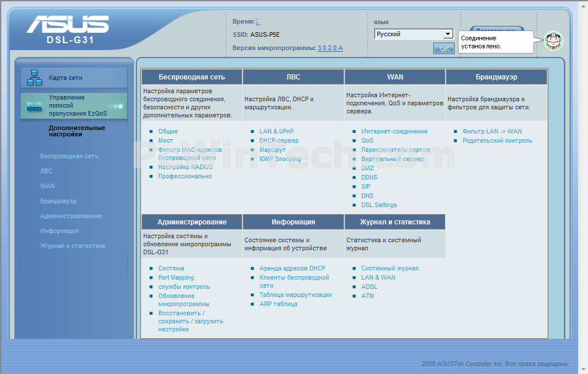This screenshot has height=374, width=588.
Task: Open the Настройка RADIUS link
Action: (185, 167)
